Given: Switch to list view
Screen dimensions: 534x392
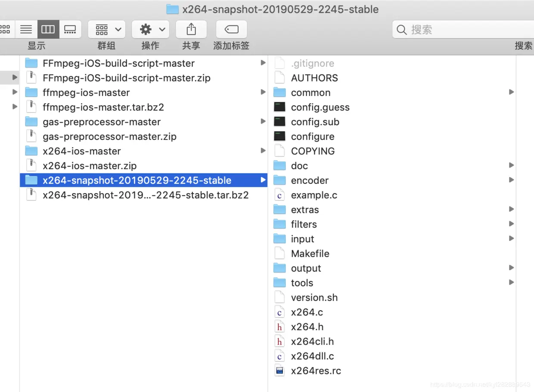Looking at the screenshot, I should (26, 29).
